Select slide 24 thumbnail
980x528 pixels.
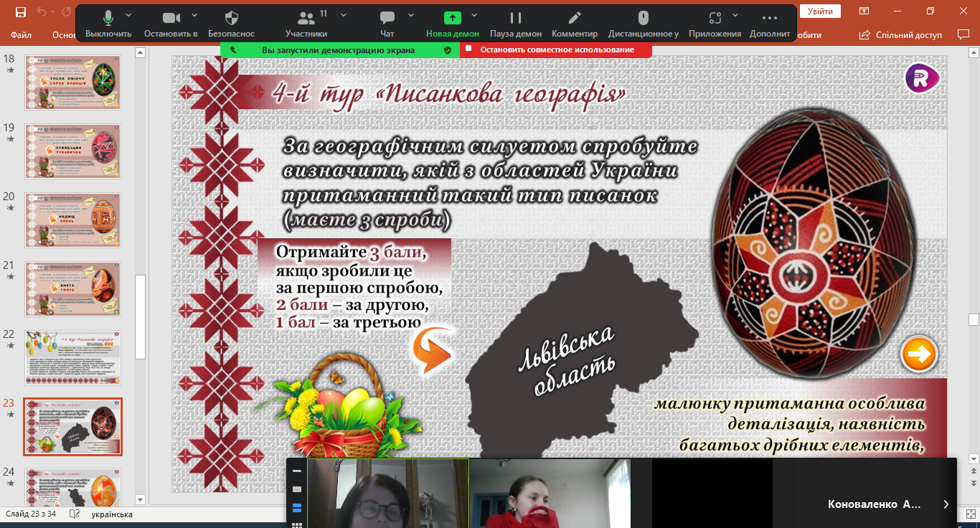pos(72,486)
